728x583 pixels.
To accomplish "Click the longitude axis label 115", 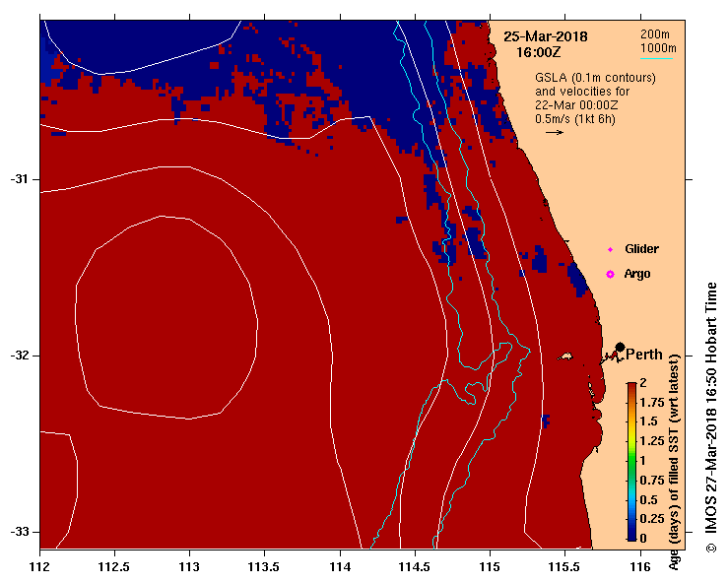I will [x=490, y=567].
